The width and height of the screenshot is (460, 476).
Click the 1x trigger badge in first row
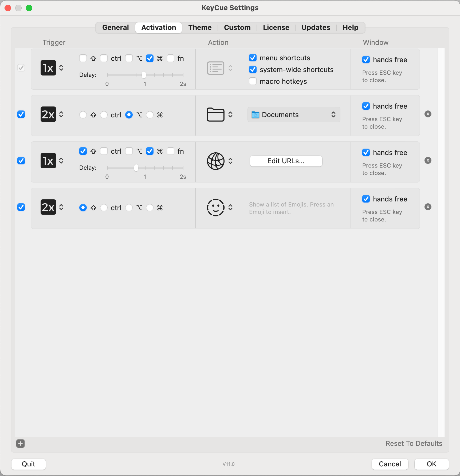pos(48,68)
